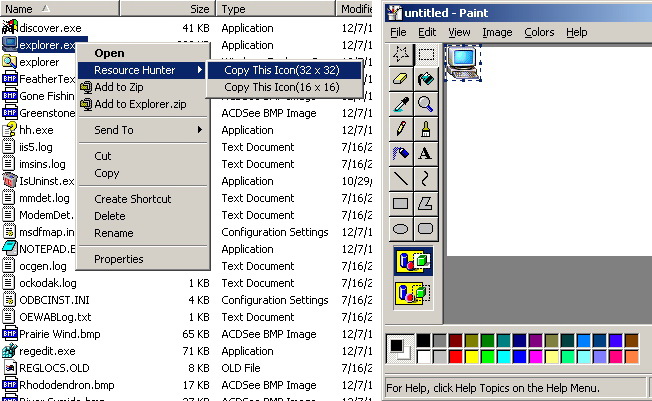Click the foreground/background color indicator box
The width and height of the screenshot is (652, 401).
400,349
